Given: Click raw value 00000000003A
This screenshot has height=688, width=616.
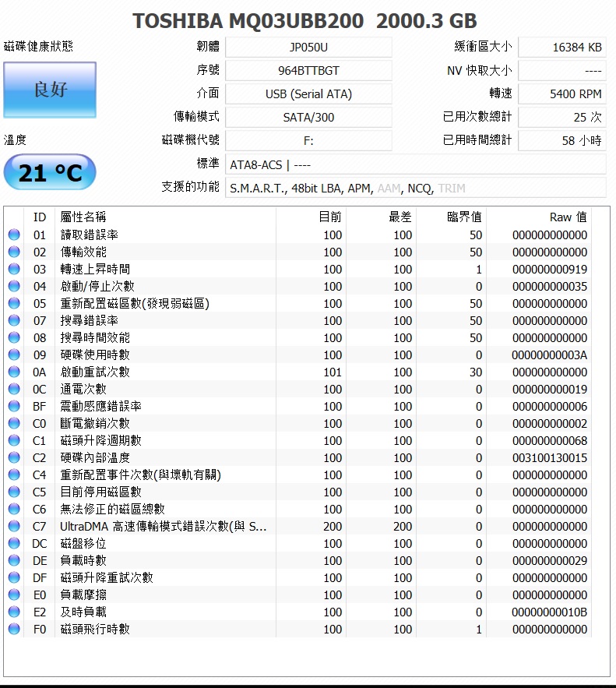Looking at the screenshot, I should pos(549,355).
